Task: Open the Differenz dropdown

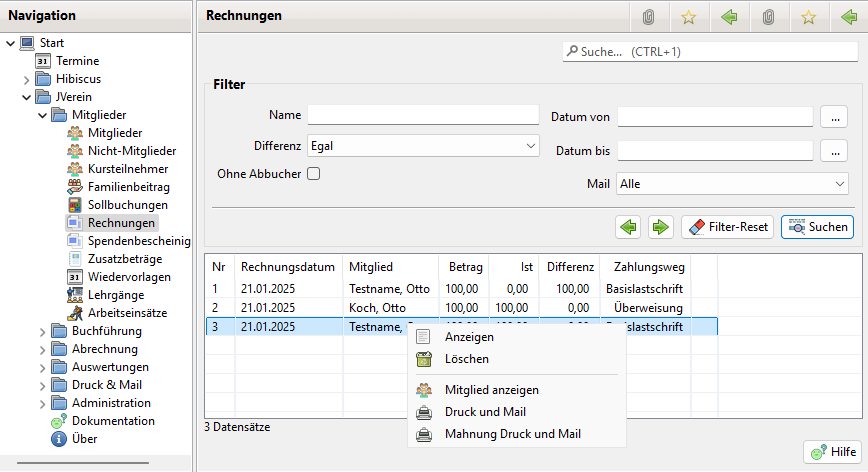Action: [423, 146]
